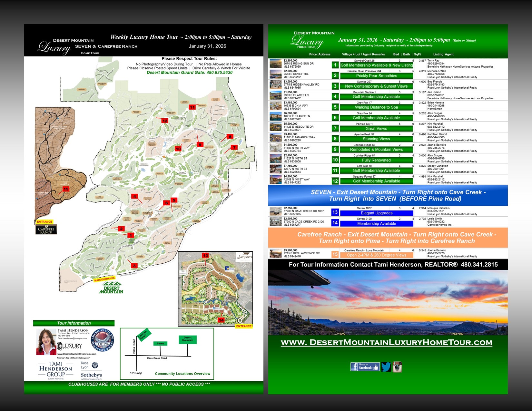
Task: Click red marker 14 on the Seven inset map
Action: coord(221,320)
